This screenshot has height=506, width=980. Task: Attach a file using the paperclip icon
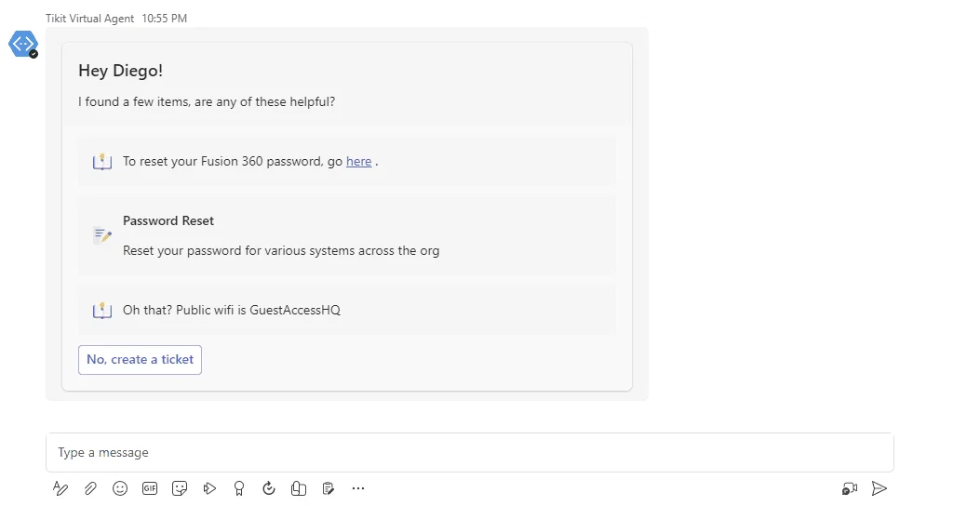coord(90,488)
